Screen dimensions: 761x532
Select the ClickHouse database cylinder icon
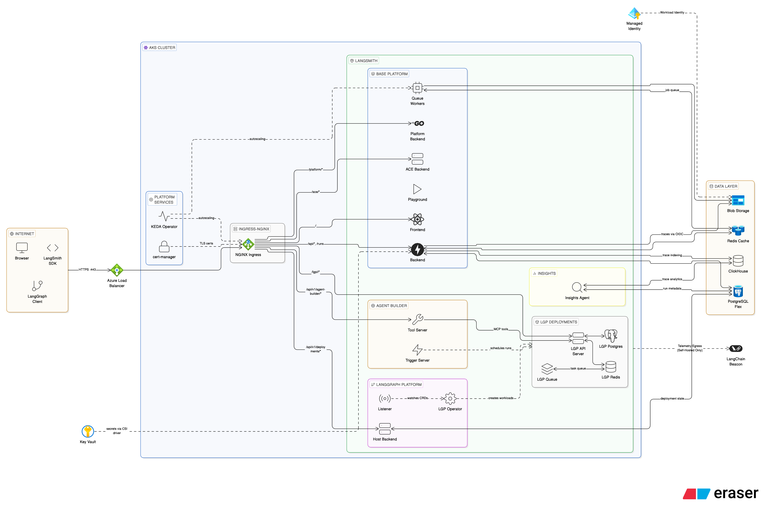[x=738, y=261]
